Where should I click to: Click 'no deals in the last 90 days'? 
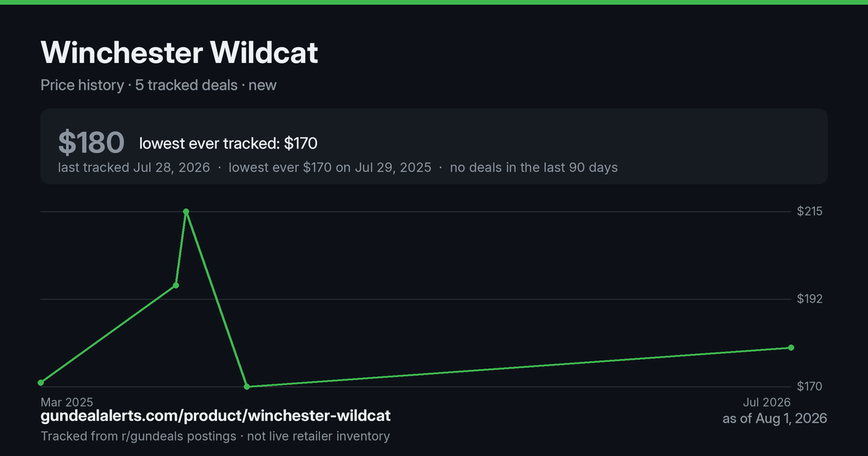point(534,167)
